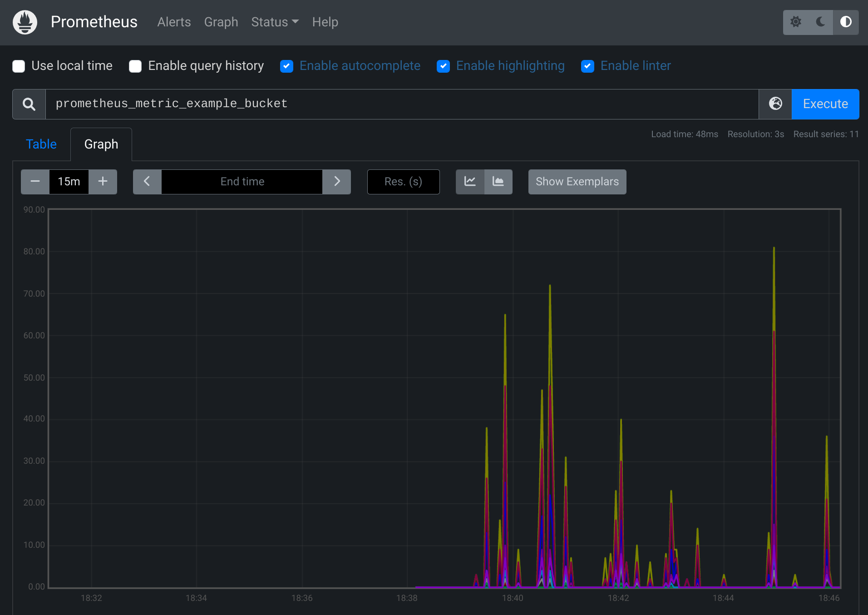Run the query with Execute

point(825,104)
